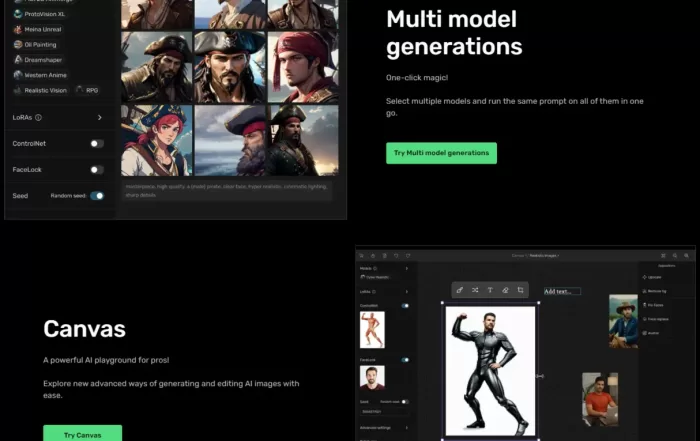The width and height of the screenshot is (700, 441).
Task: Click the third icon in Canvas top bar
Action: [384, 256]
